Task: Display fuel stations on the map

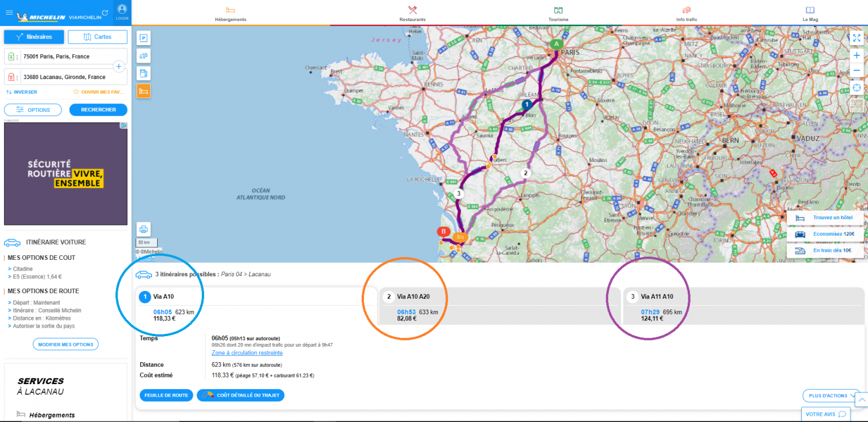Action: click(143, 73)
